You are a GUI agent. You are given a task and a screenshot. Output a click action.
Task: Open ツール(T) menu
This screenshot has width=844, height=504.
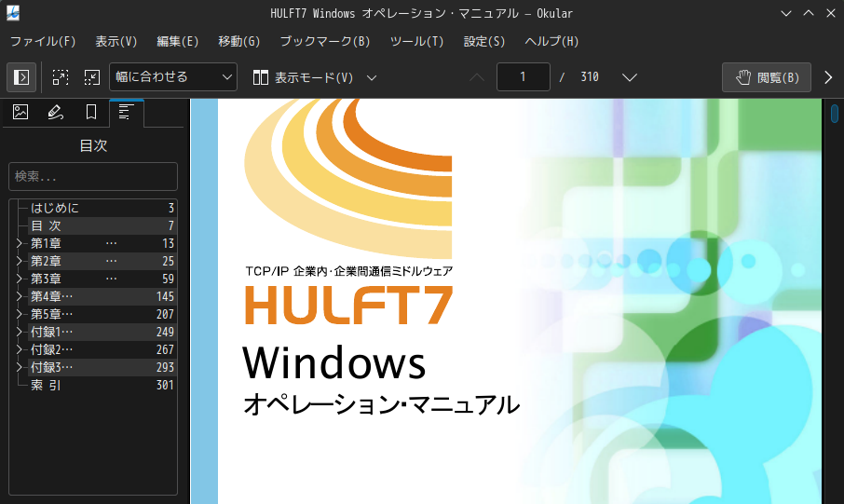[416, 42]
